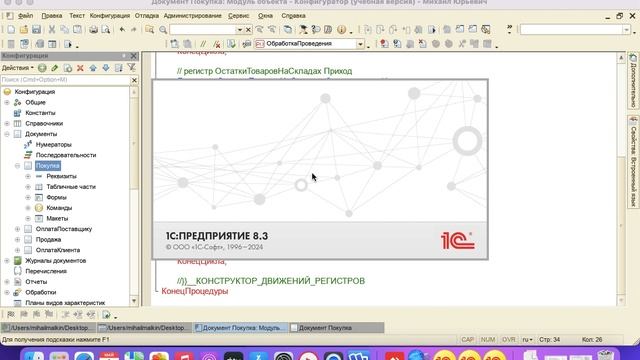
Task: Click the Open file folder icon
Action: (x=24, y=29)
